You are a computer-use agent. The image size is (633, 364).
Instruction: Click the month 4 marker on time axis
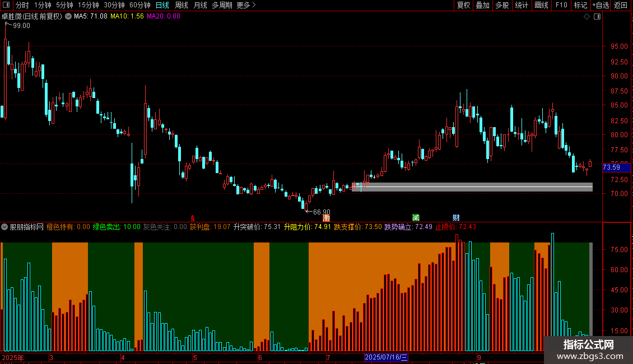coord(123,357)
